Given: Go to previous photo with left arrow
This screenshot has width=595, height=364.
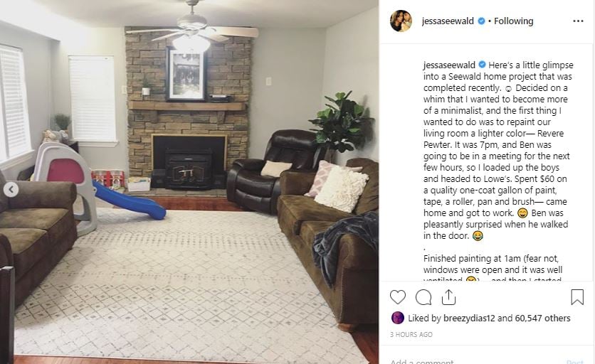Looking at the screenshot, I should tap(11, 189).
